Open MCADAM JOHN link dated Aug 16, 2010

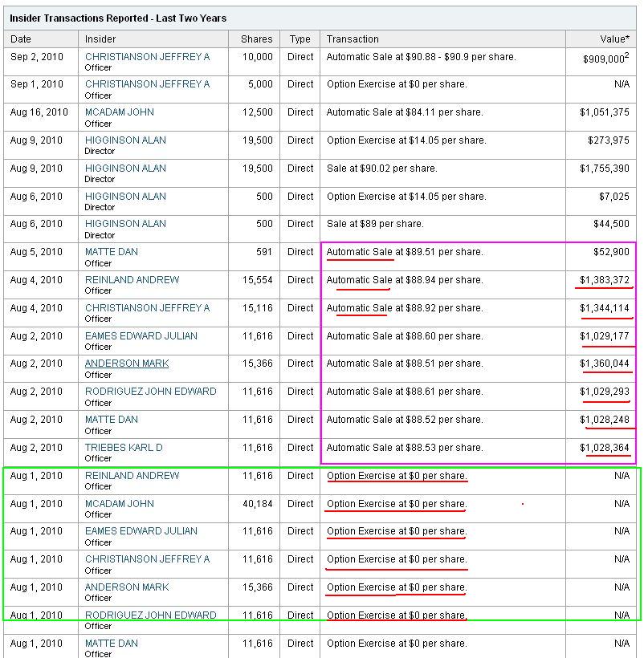(x=120, y=112)
